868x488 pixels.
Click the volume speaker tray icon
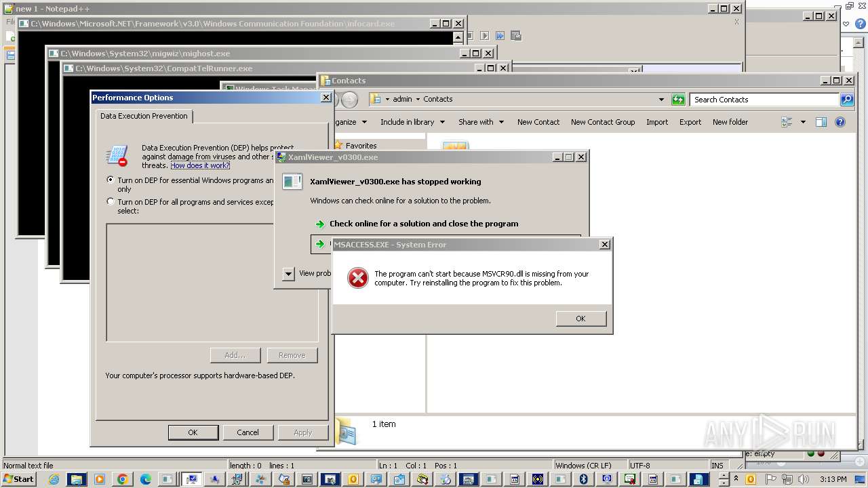(803, 479)
